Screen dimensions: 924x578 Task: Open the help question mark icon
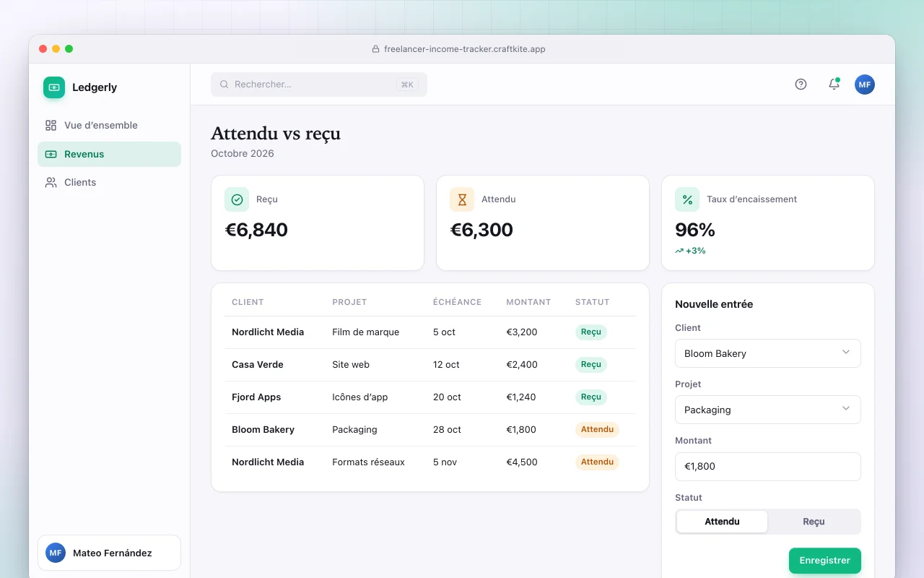801,85
